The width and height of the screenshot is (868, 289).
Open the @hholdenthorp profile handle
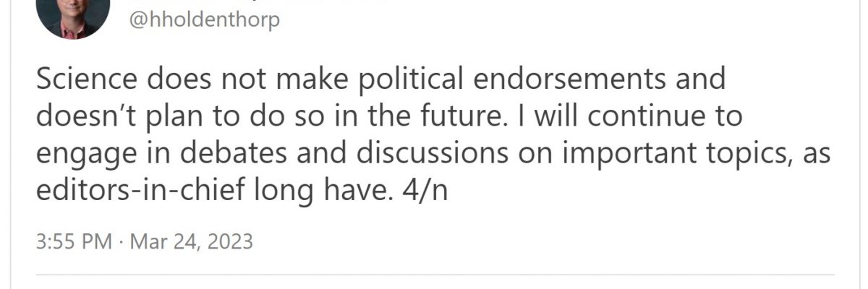click(204, 20)
